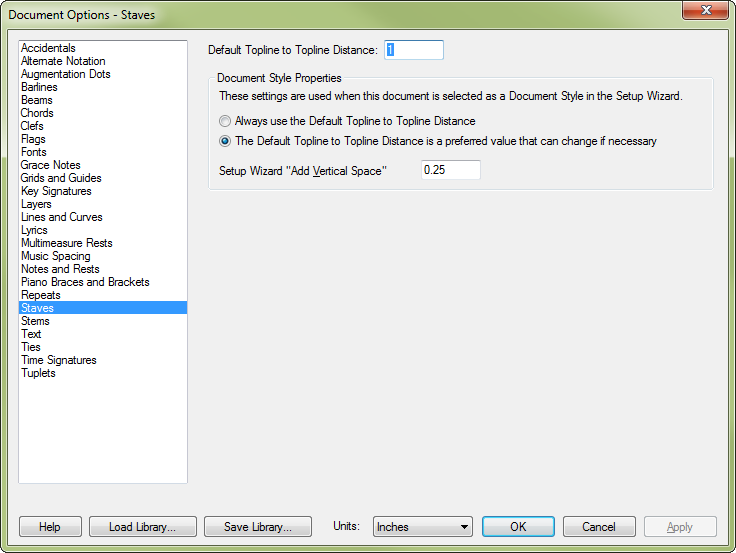The image size is (736, 553).
Task: Click Save Library button
Action: [257, 527]
